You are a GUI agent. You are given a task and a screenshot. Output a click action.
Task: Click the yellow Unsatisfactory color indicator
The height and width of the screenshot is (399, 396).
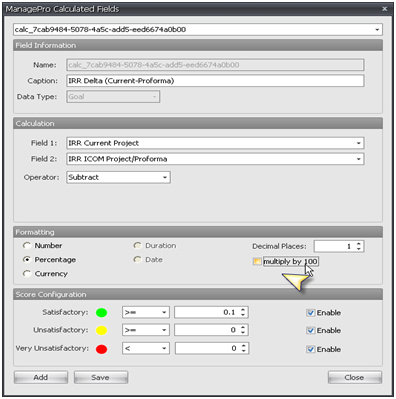click(x=101, y=330)
